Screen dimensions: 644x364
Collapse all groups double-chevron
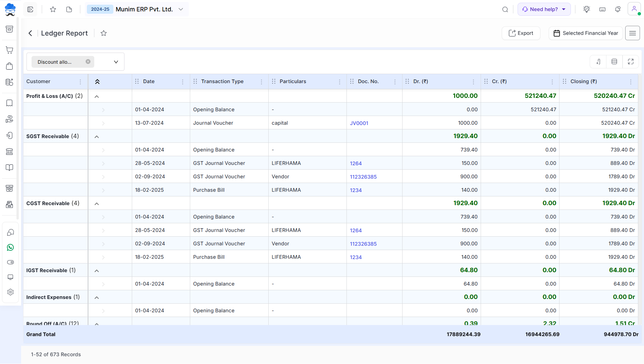click(97, 81)
